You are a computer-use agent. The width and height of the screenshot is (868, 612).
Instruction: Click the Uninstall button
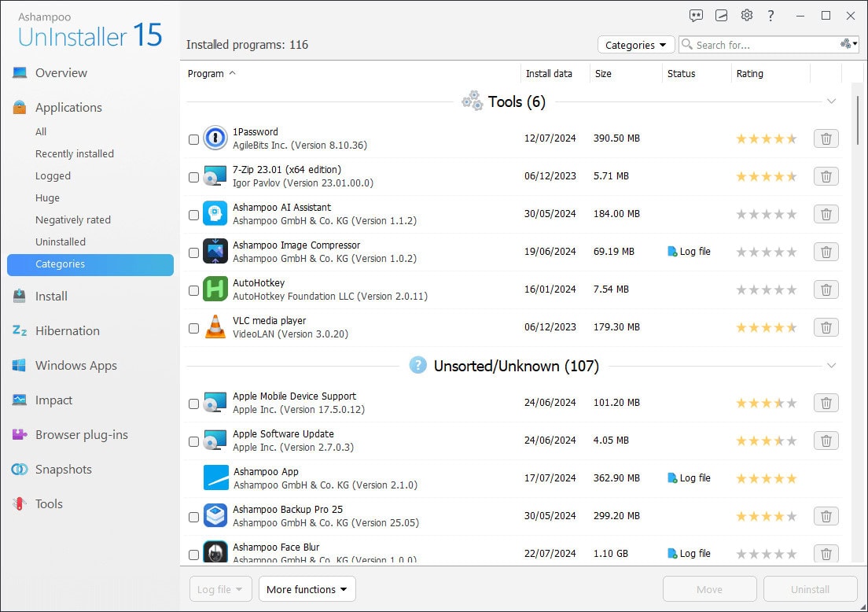[x=810, y=589]
